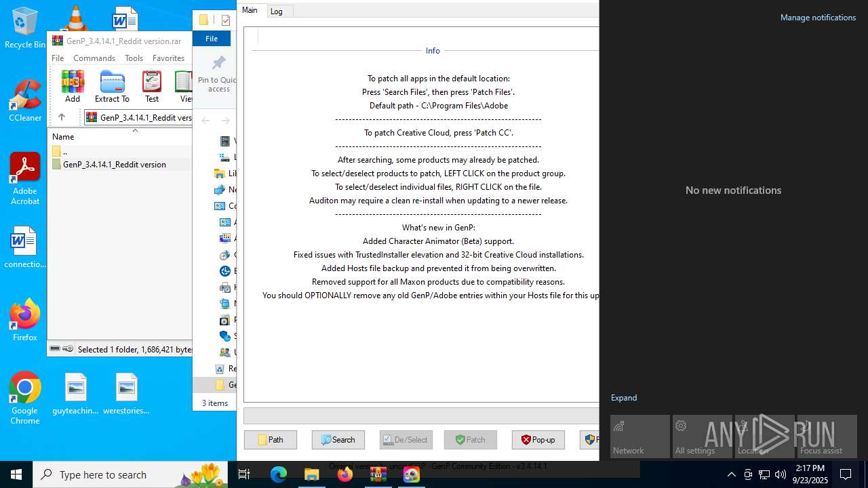Viewport: 868px width, 488px height.
Task: Click the taskbar clock showing 2:17 PM
Action: click(810, 474)
